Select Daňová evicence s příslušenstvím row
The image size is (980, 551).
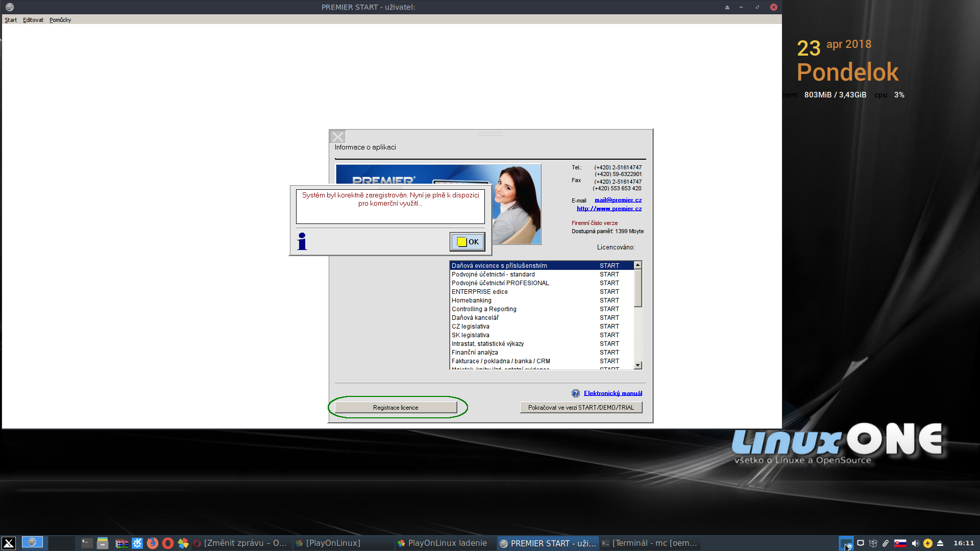[542, 266]
